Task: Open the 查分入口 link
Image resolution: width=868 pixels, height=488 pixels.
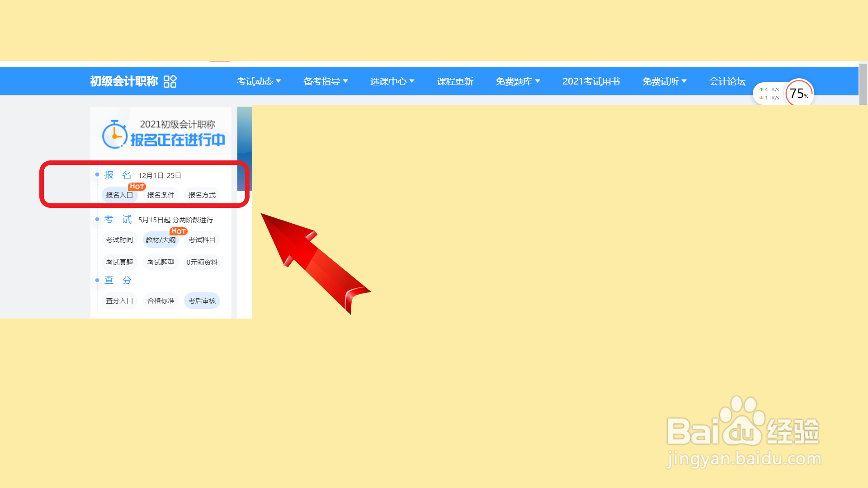Action: pos(119,301)
